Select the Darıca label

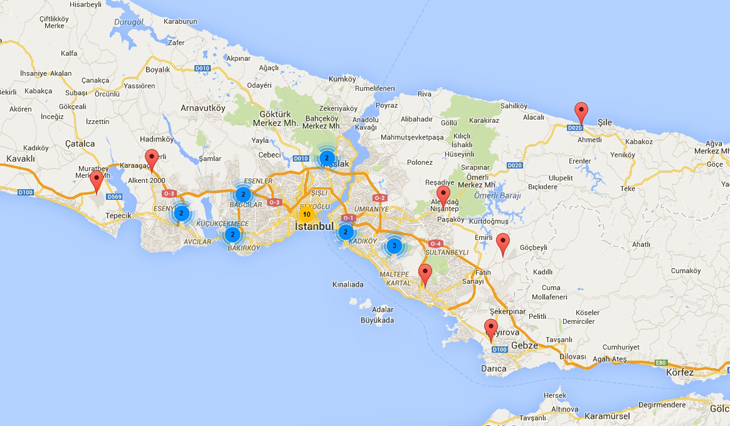(x=493, y=368)
